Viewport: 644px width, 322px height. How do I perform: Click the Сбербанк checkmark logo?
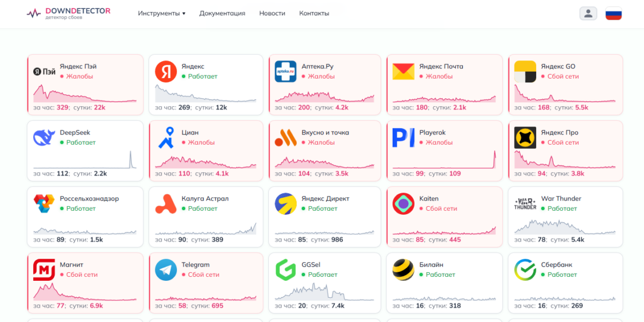click(525, 270)
